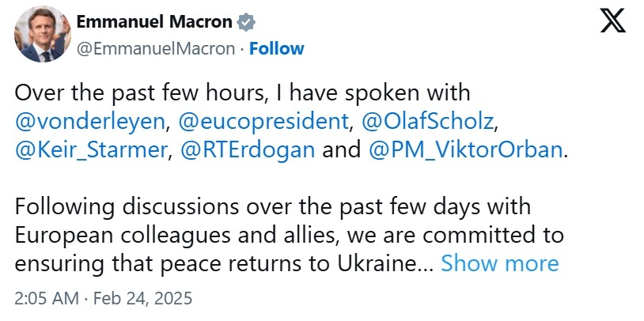Screen dimensions: 644x321
Task: Open the @Keir_Starmer profile mention
Action: 92,150
